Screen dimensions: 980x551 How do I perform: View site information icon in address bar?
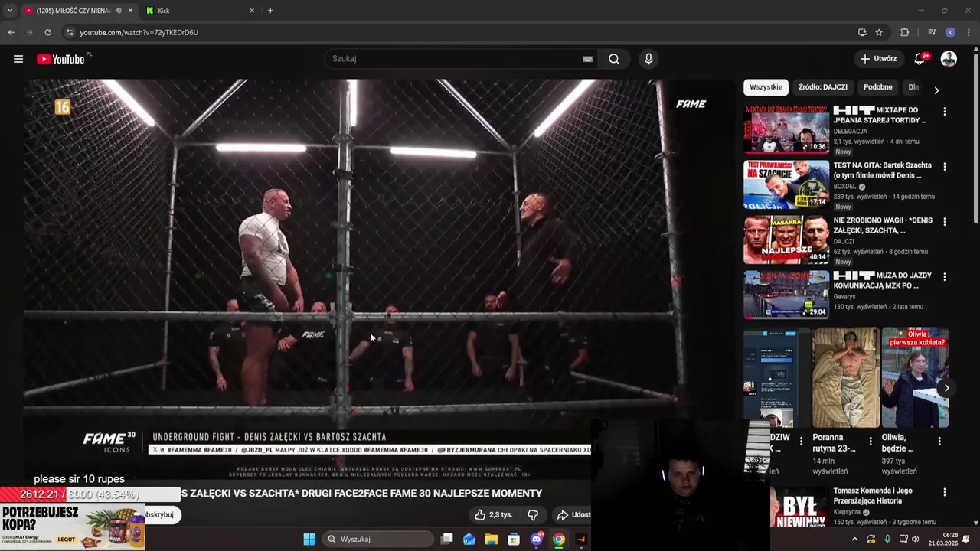click(70, 32)
